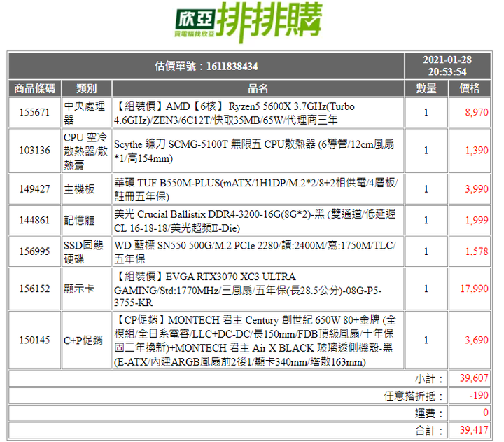
Task: Click the 合計 label
Action: click(429, 431)
